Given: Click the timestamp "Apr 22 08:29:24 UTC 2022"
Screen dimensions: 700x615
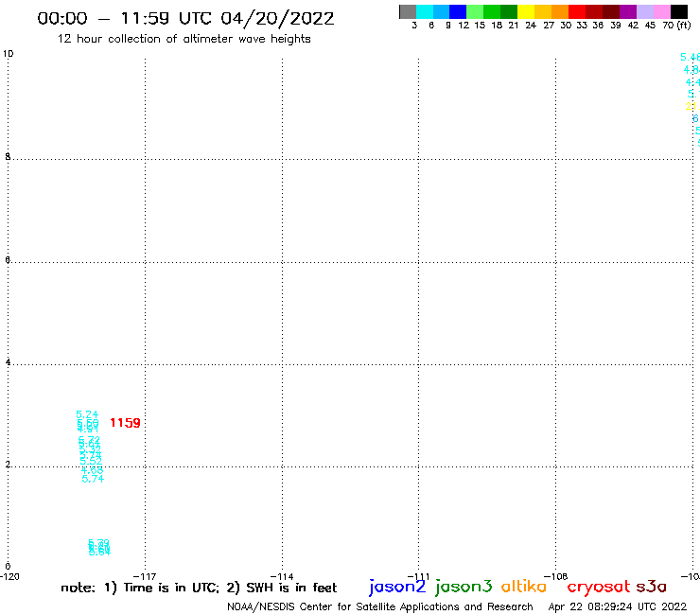Looking at the screenshot, I should coord(618,606).
